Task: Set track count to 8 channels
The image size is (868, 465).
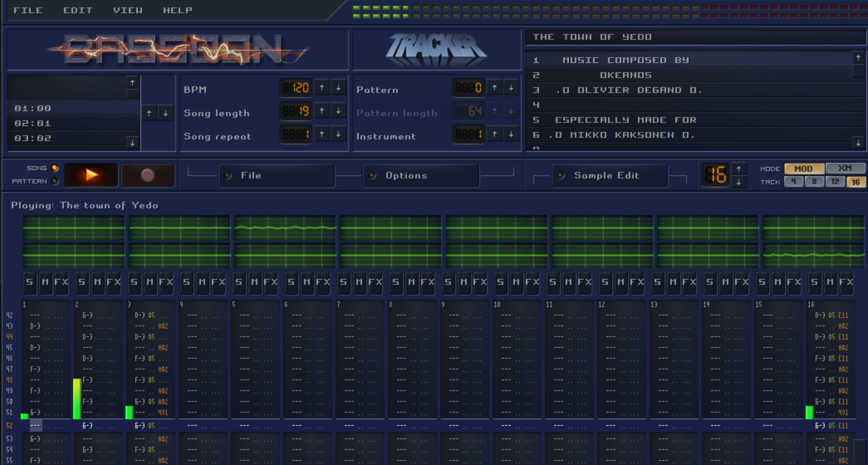Action: (814, 181)
